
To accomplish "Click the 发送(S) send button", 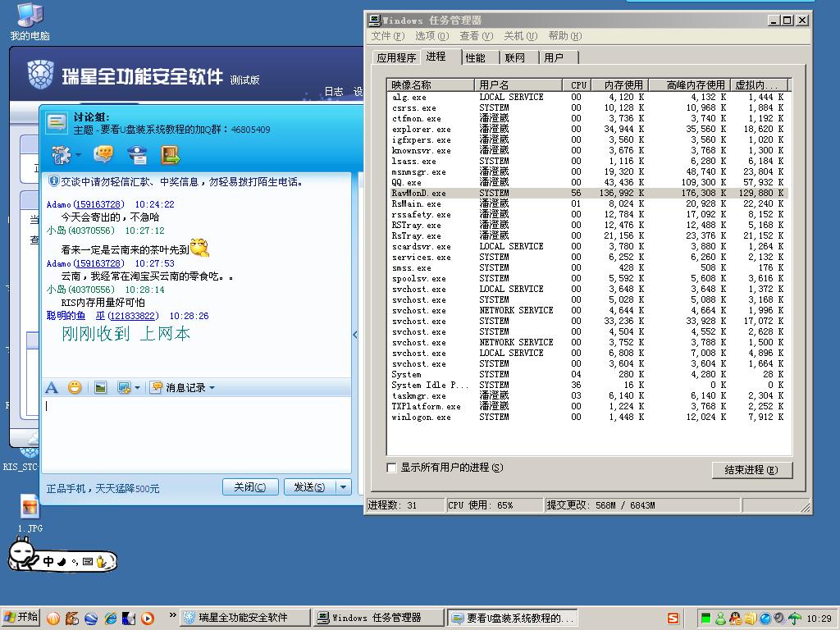I will 309,487.
